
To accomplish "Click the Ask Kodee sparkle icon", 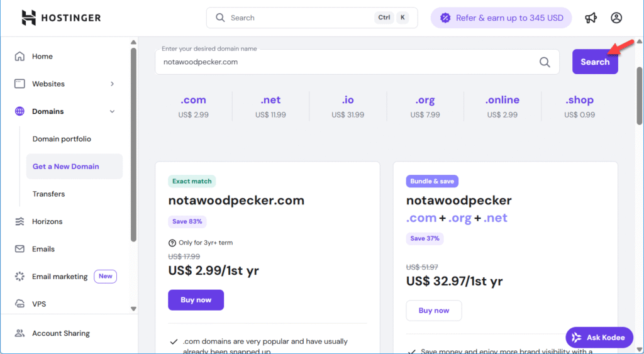I will pyautogui.click(x=577, y=338).
